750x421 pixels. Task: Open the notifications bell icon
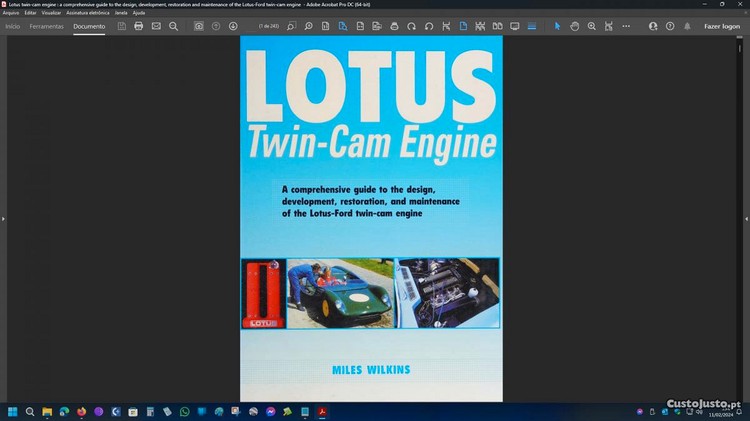point(686,26)
